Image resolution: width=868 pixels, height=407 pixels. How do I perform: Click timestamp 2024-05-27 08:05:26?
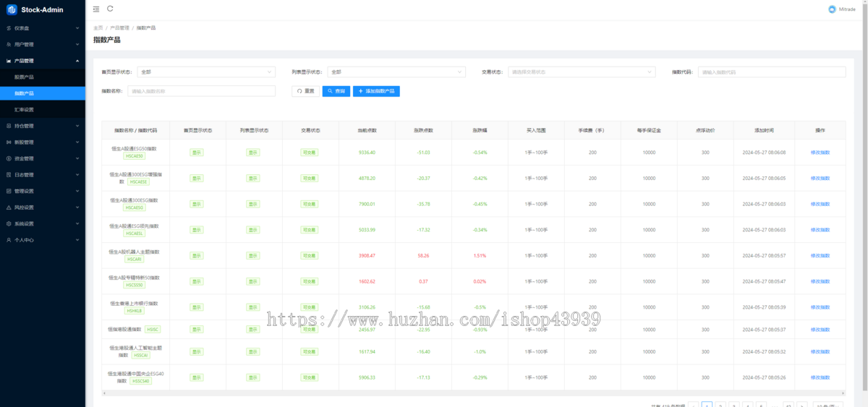(x=764, y=377)
